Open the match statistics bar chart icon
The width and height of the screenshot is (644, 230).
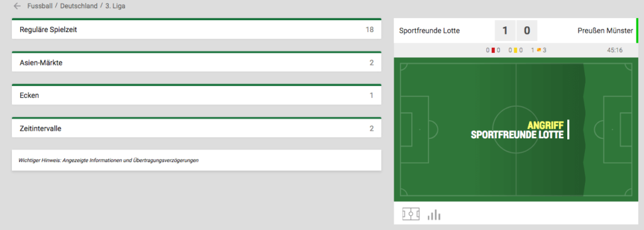pos(434,214)
